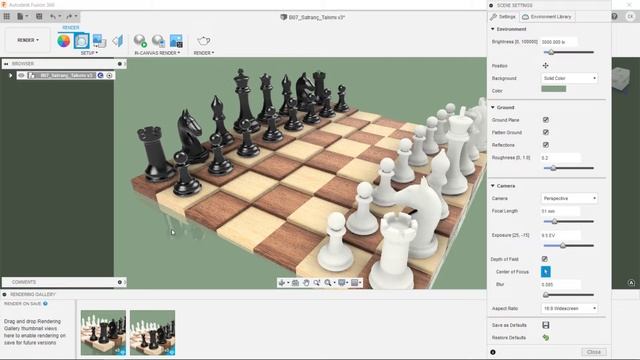This screenshot has width=640, height=360.
Task: Open the Aspect Ratio dropdown
Action: [569, 309]
